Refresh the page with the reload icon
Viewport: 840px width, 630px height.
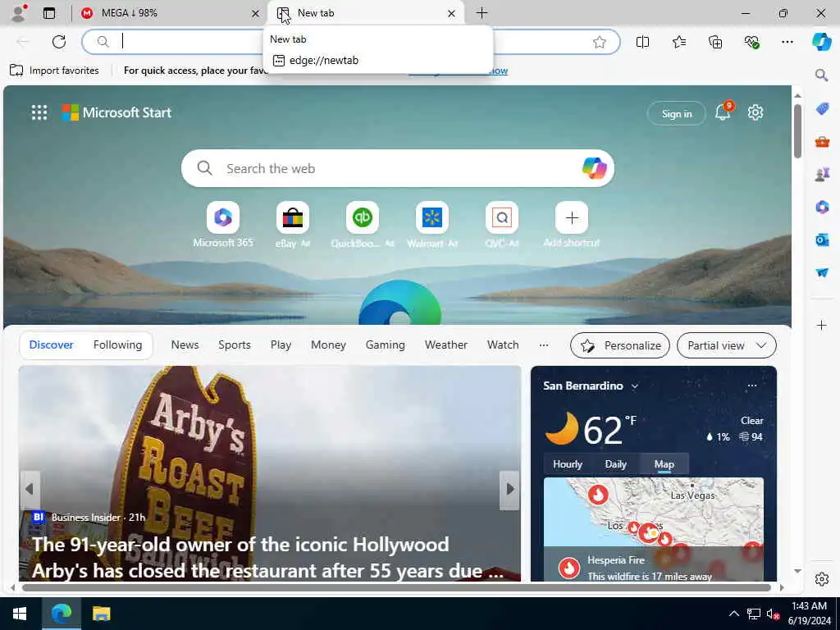pyautogui.click(x=59, y=42)
